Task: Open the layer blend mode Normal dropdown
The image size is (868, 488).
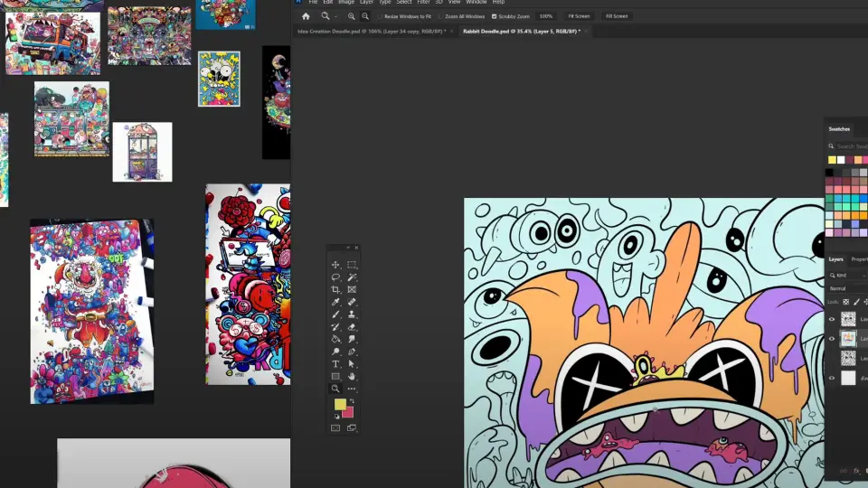Action: point(847,288)
